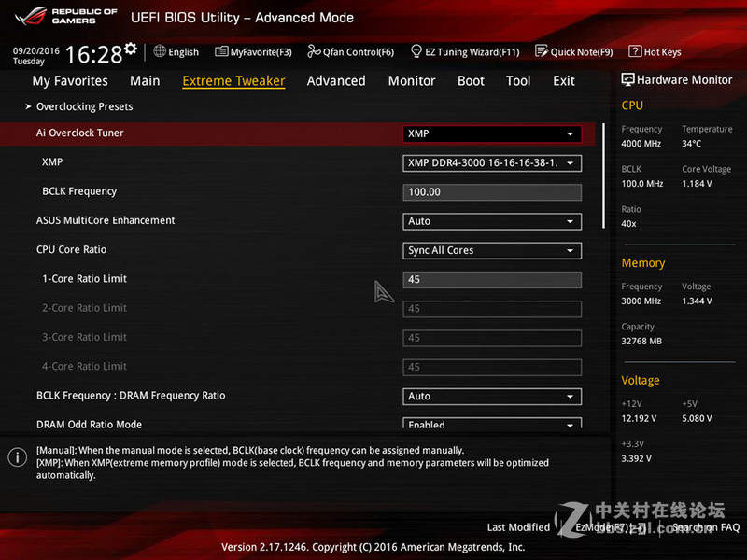Screen dimensions: 747x560
Task: Click Search on FAQ link
Action: pos(706,527)
